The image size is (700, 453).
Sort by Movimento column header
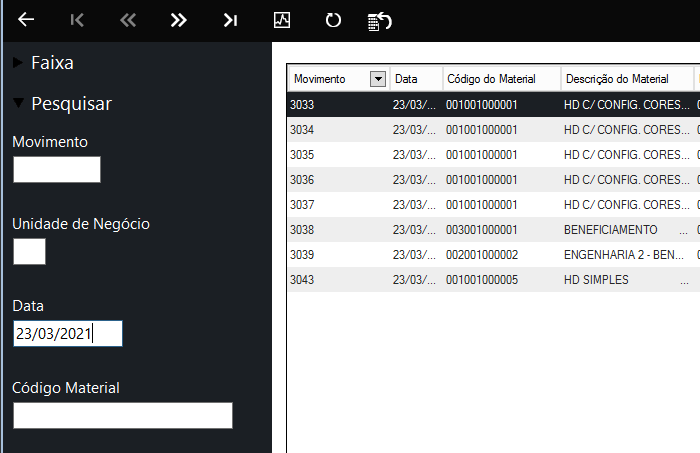tap(320, 79)
